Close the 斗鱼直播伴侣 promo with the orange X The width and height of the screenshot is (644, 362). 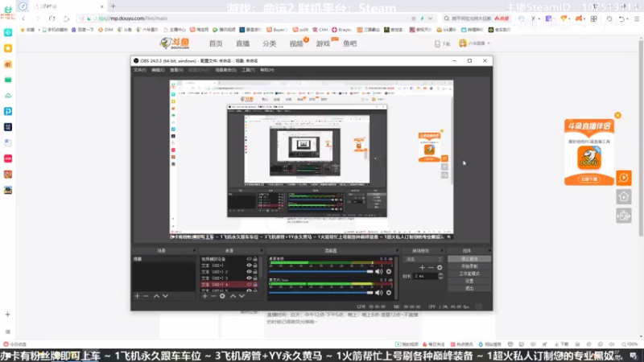pos(617,115)
